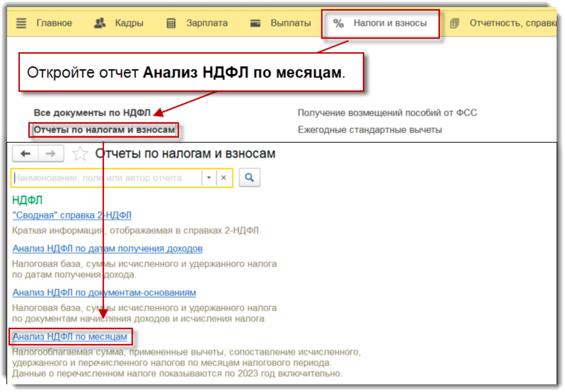Click the percent icon next to Налоги и взносы
This screenshot has width=565, height=392.
pos(338,23)
